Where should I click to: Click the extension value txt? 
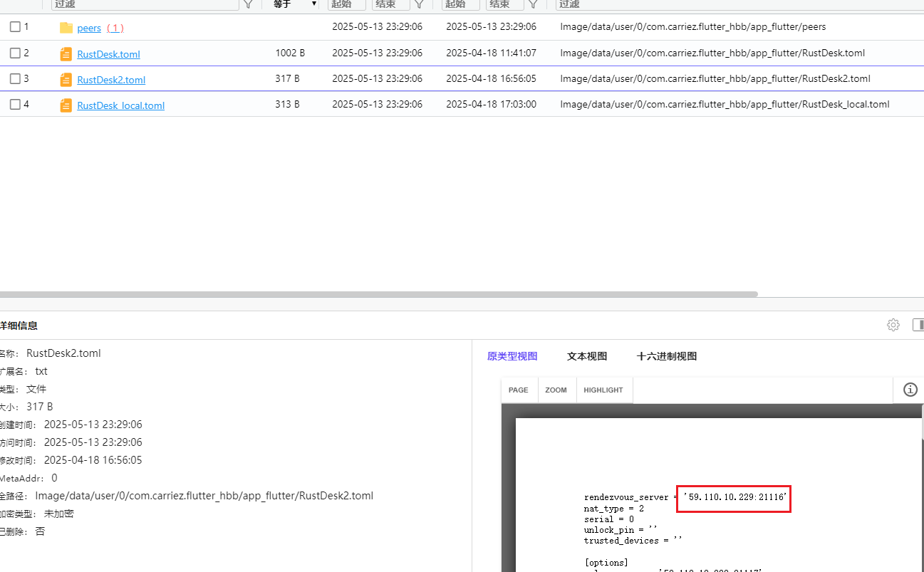pyautogui.click(x=41, y=371)
